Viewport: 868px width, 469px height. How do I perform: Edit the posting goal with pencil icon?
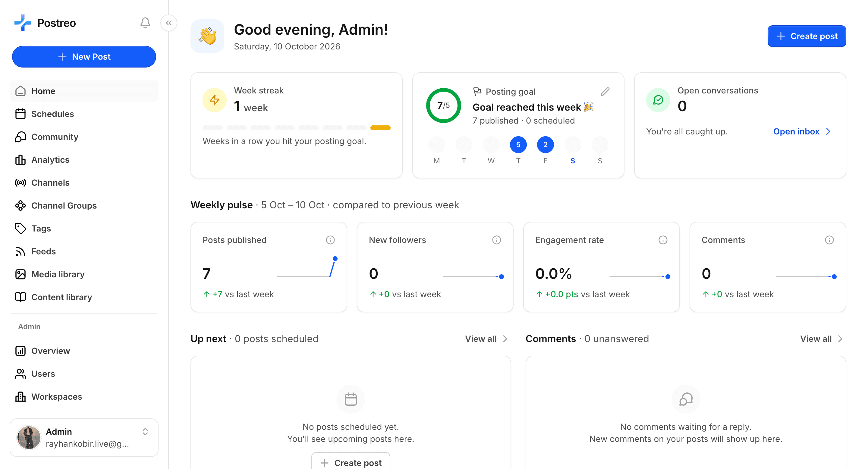point(605,92)
